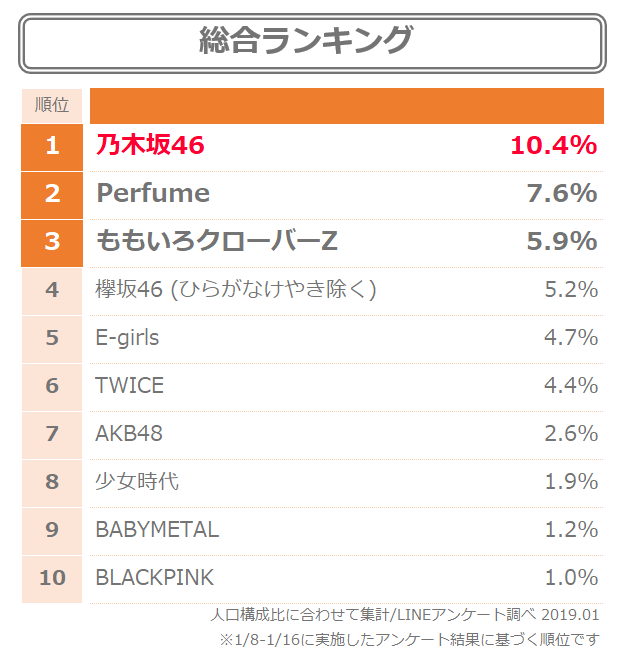Click the 総合ランキング title banner
Screen dimensions: 628x652
312,43
